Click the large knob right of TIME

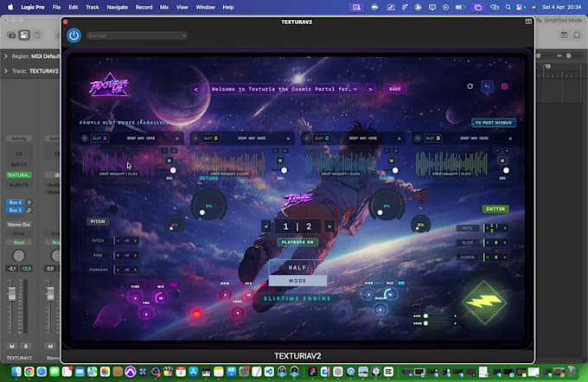[387, 206]
